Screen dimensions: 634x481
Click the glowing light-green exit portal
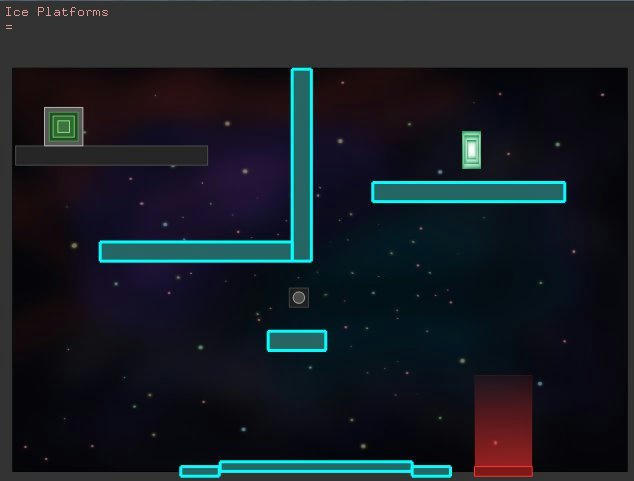471,150
